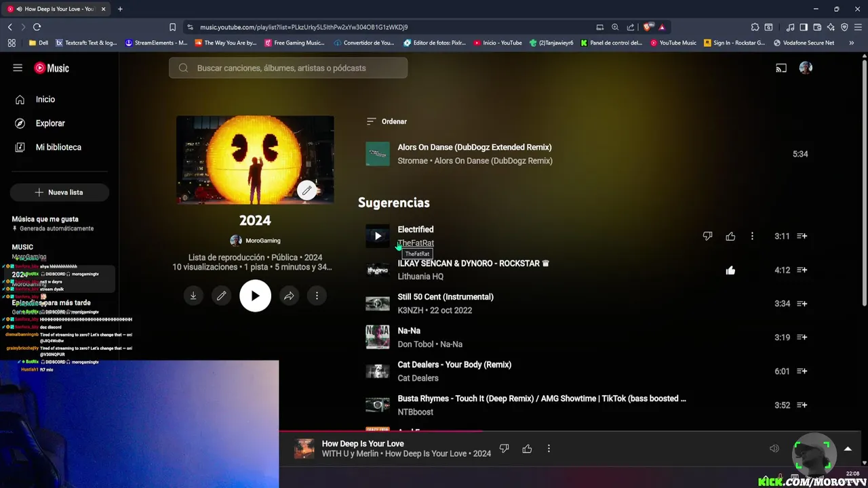The width and height of the screenshot is (868, 488).
Task: Dislike How Deep Is Your Love in player bar
Action: [x=504, y=449]
